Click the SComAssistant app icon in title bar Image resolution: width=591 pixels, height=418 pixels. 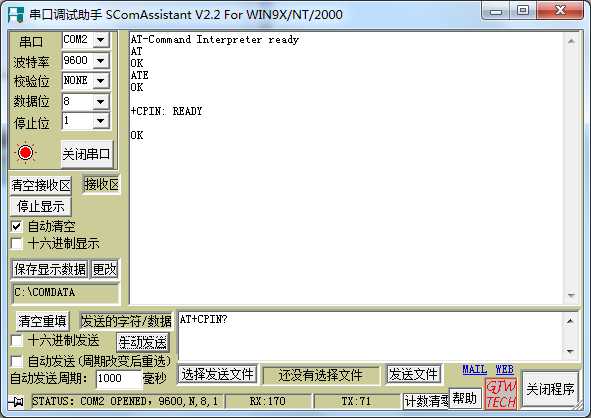pos(16,14)
